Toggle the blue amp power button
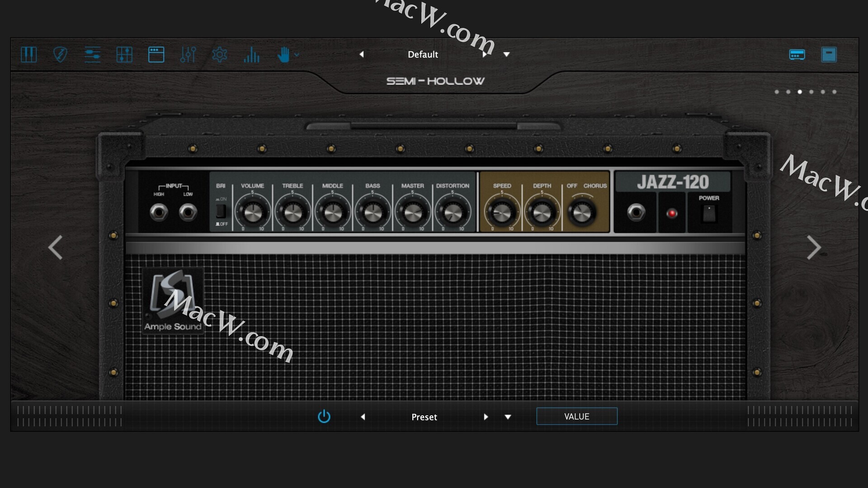The image size is (868, 488). coord(324,417)
